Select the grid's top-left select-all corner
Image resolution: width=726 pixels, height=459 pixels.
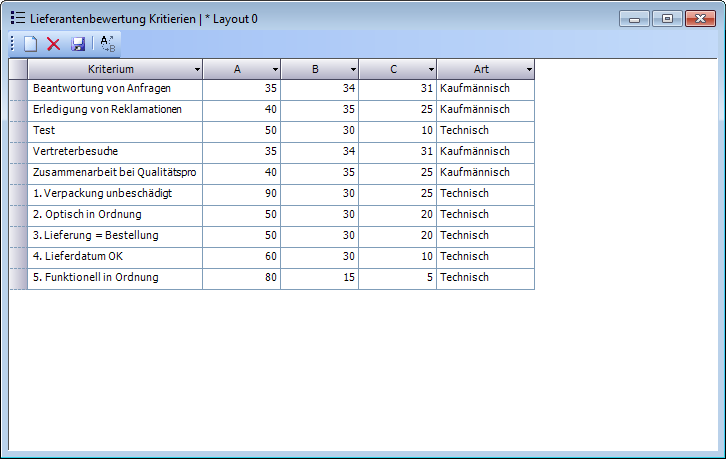pos(18,68)
